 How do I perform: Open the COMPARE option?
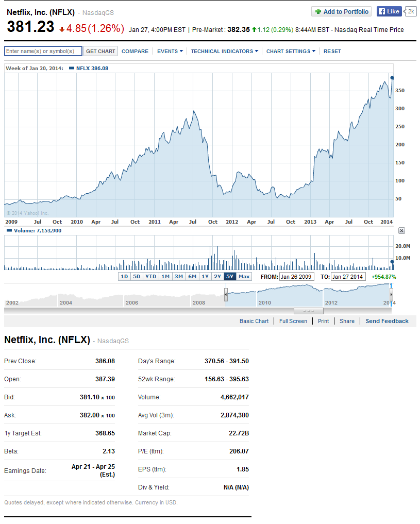135,51
